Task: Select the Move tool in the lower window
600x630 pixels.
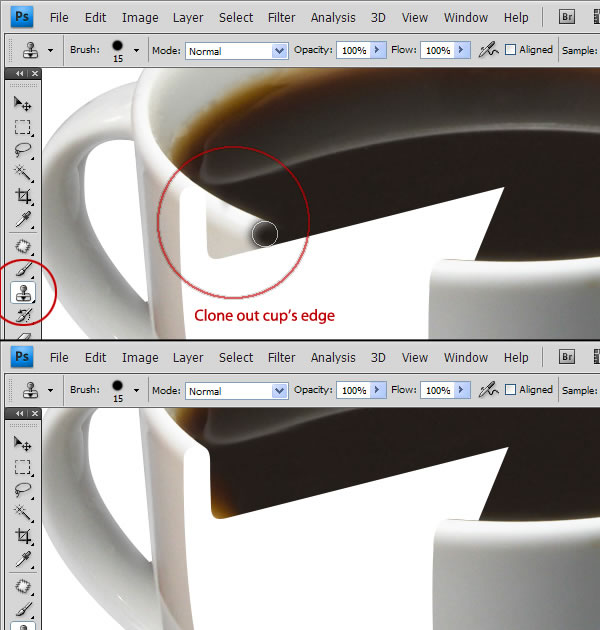Action: (23, 444)
